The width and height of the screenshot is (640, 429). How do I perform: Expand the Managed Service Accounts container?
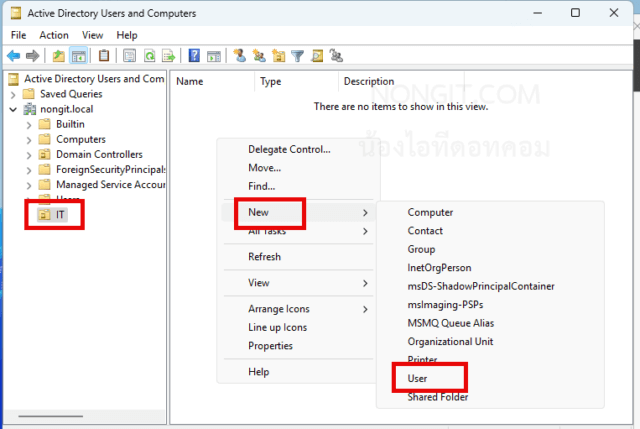point(29,185)
